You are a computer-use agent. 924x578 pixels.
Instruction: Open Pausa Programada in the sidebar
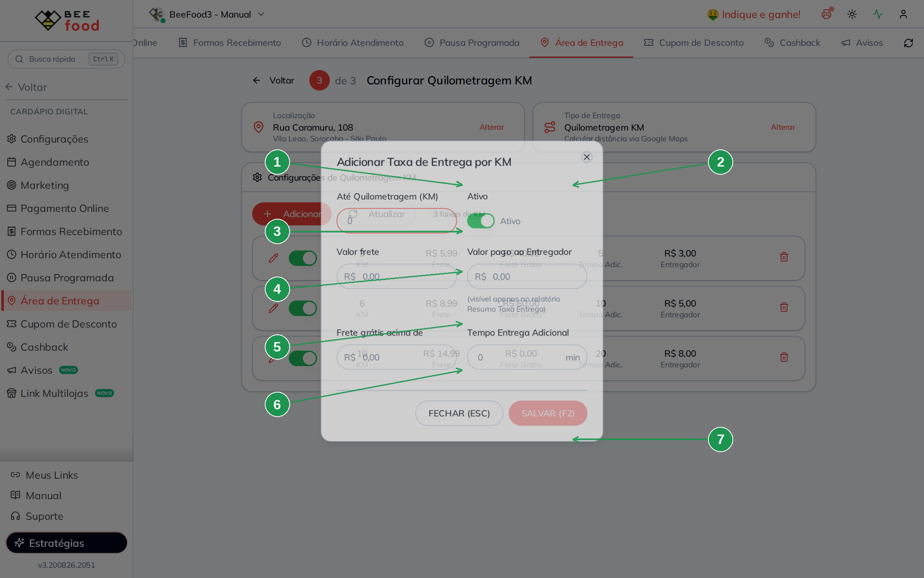pos(66,277)
